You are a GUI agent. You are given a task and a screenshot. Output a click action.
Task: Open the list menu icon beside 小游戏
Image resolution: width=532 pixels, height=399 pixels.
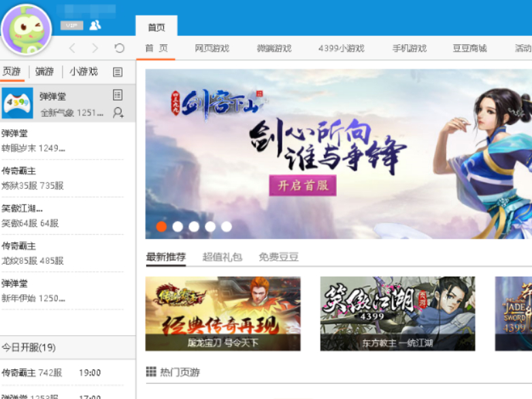118,72
